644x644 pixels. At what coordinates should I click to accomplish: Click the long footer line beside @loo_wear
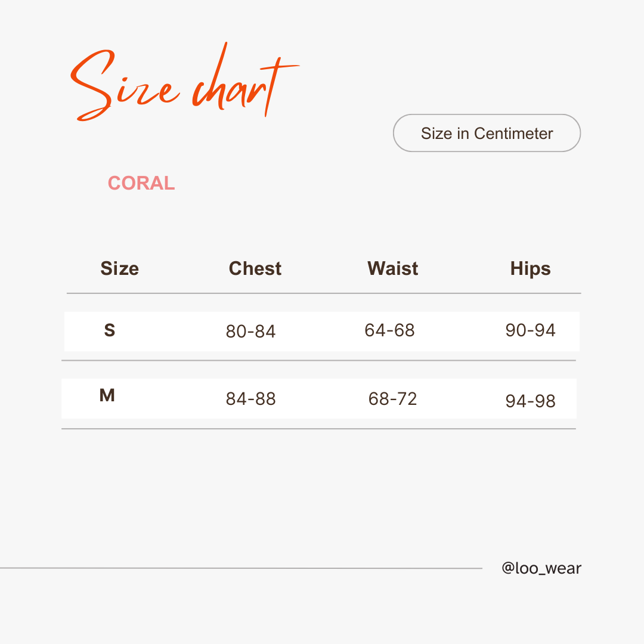[x=241, y=568]
